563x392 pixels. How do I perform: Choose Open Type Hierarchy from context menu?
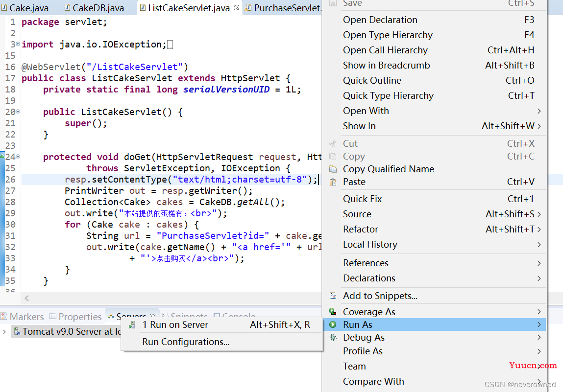(x=388, y=35)
